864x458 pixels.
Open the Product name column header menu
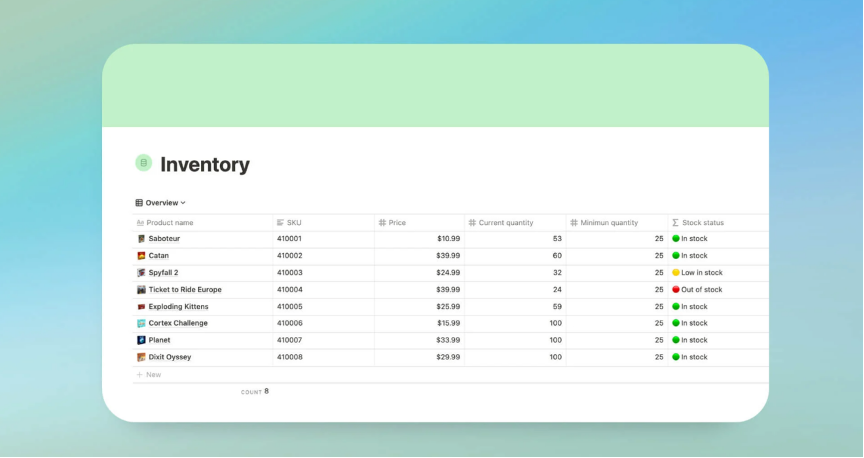pyautogui.click(x=169, y=223)
